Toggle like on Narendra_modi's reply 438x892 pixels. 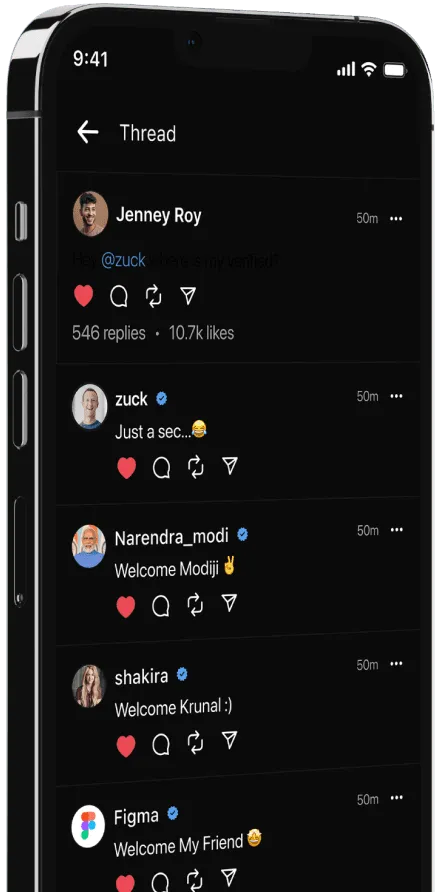126,606
